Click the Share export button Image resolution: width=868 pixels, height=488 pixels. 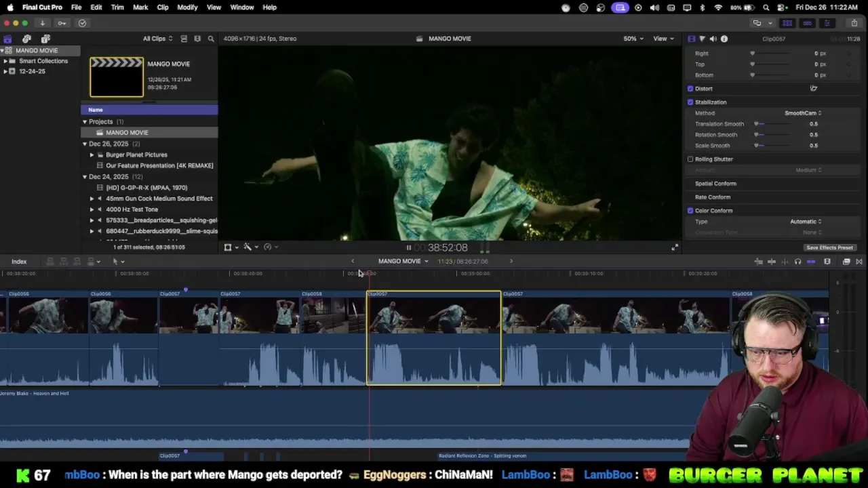click(x=854, y=23)
